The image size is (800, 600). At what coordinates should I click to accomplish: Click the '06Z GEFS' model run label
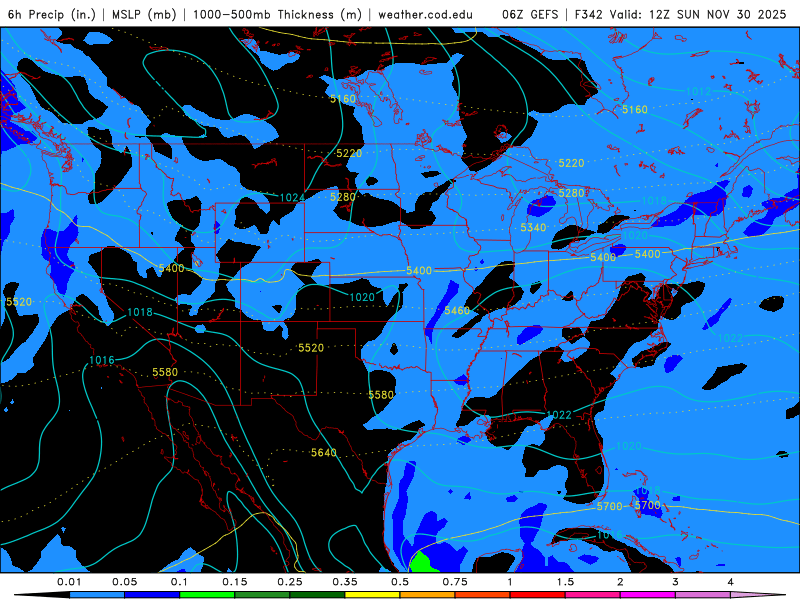click(530, 14)
